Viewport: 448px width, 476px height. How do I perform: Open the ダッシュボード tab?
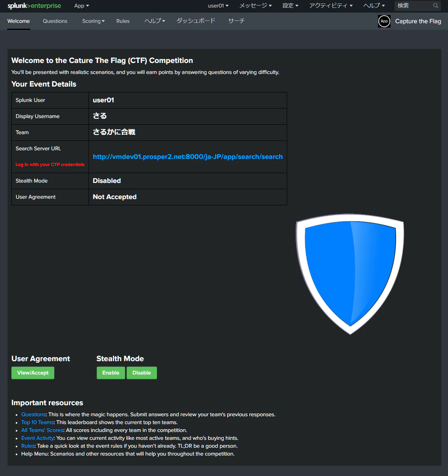[x=196, y=21]
